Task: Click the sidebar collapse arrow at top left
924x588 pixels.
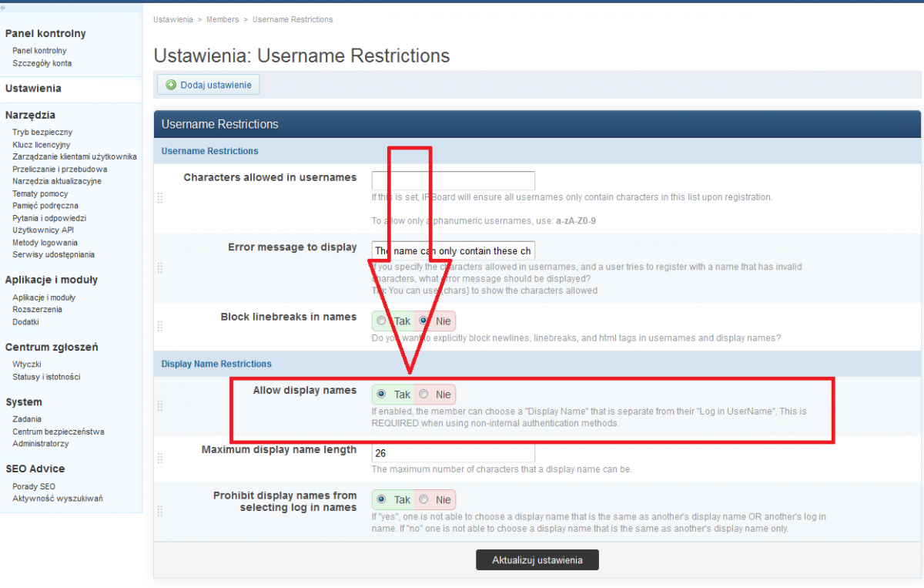Action: click(4, 7)
